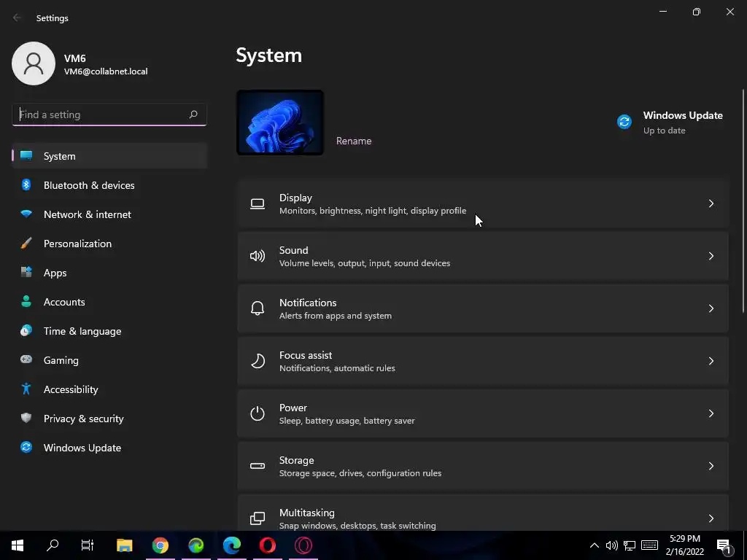Open VM6 account name
The width and height of the screenshot is (747, 560).
75,58
